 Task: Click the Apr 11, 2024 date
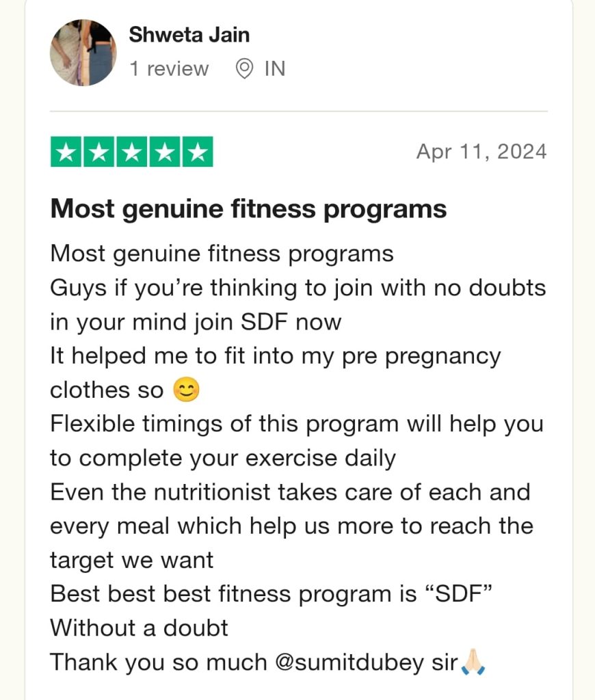point(481,152)
